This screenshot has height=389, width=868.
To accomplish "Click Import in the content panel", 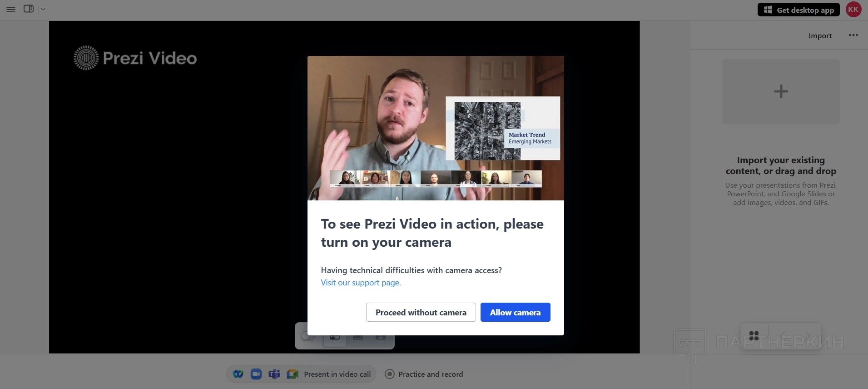I will (x=820, y=35).
